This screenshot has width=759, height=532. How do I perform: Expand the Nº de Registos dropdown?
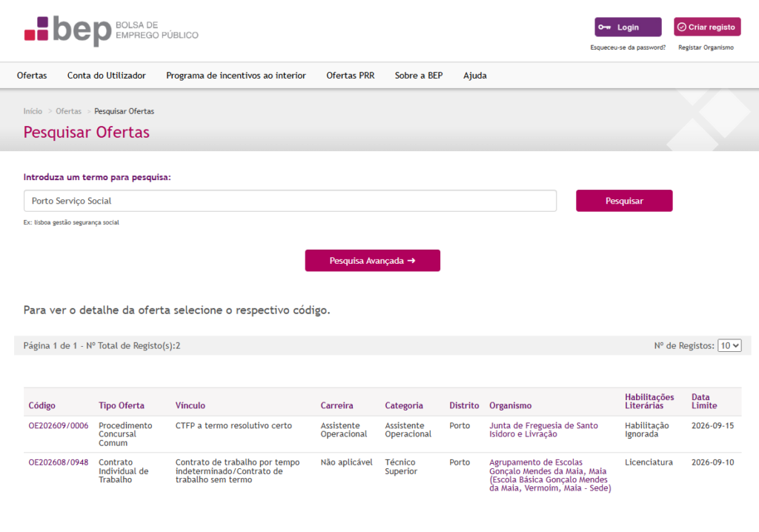(x=729, y=345)
